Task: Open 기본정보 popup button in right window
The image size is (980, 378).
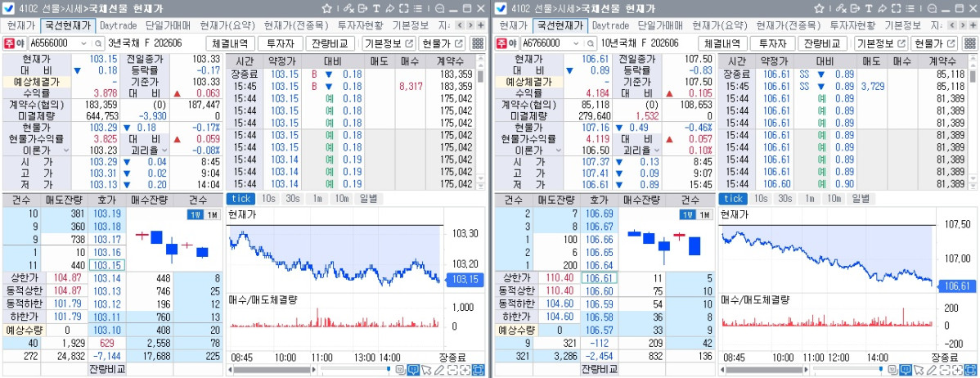Action: point(881,43)
